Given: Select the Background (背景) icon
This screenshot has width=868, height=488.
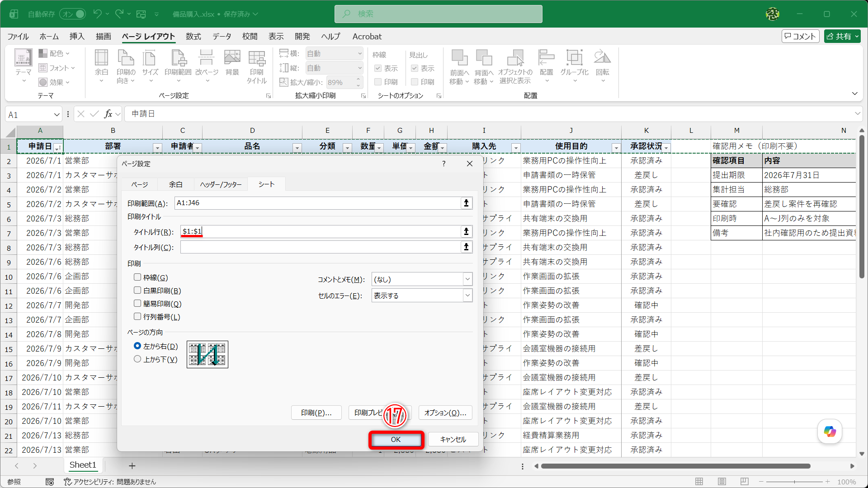Looking at the screenshot, I should coord(232,63).
